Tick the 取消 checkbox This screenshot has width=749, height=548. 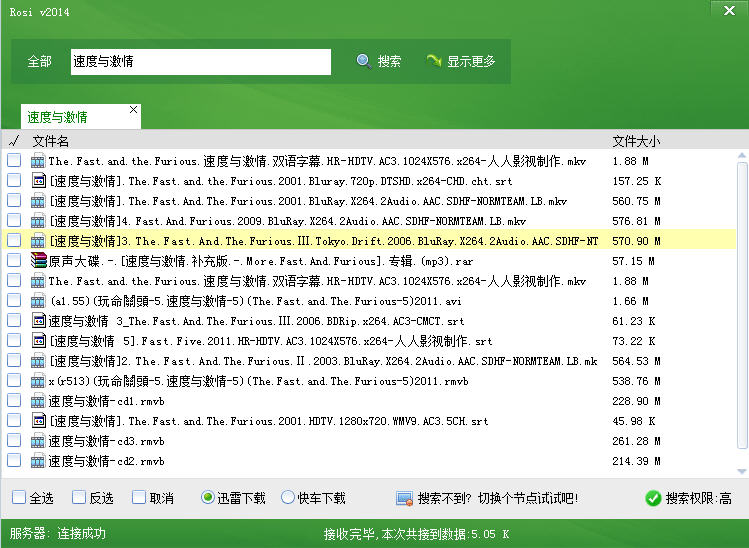pyautogui.click(x=139, y=497)
